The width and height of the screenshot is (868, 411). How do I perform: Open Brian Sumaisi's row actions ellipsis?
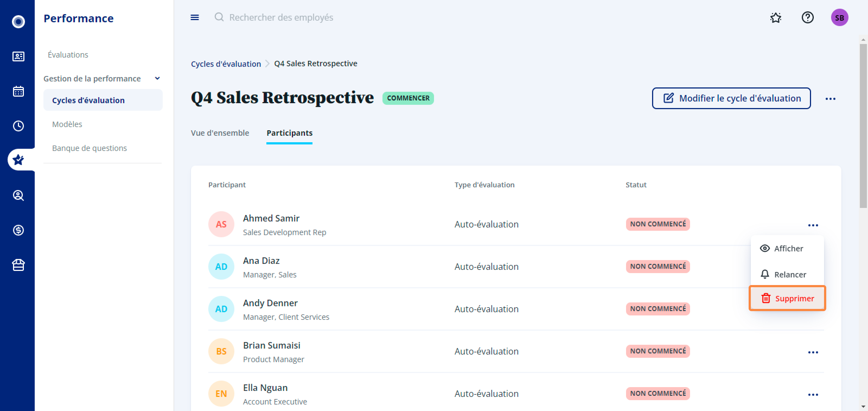(x=813, y=352)
